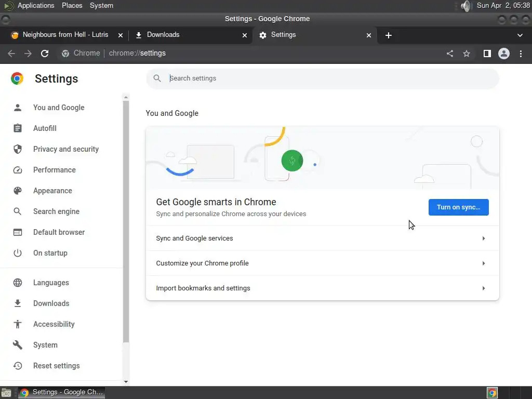
Task: Close the Neighbours from Hell tab
Action: tap(121, 35)
